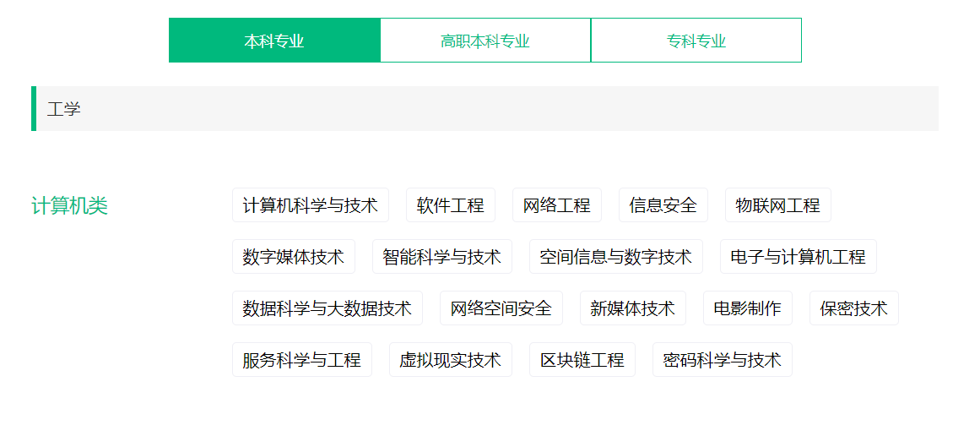Screen dimensions: 980x447
Task: Click the 计算机科学与技术 major tag
Action: click(x=310, y=205)
